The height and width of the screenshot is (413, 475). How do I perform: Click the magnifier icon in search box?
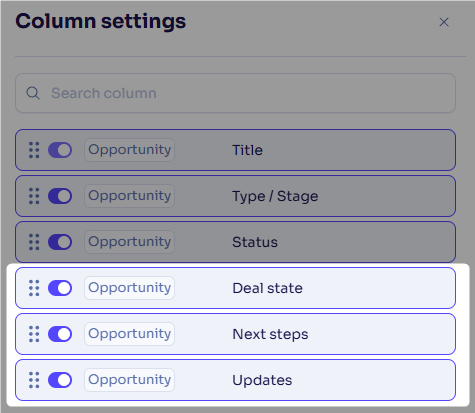[33, 93]
